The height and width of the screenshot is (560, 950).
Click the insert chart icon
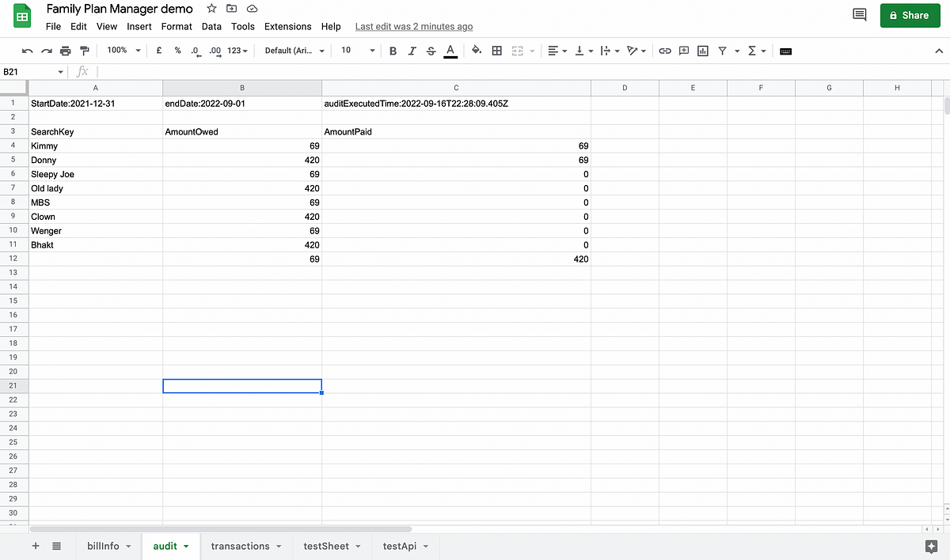703,51
